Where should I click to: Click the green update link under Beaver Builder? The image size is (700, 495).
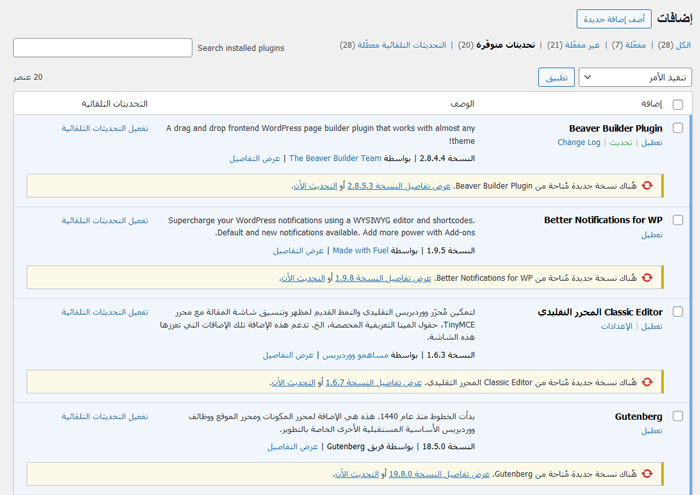pos(621,142)
